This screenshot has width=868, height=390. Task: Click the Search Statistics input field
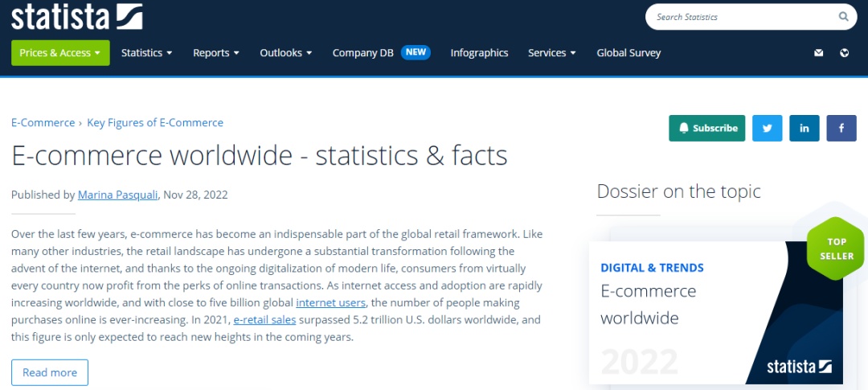pos(751,17)
